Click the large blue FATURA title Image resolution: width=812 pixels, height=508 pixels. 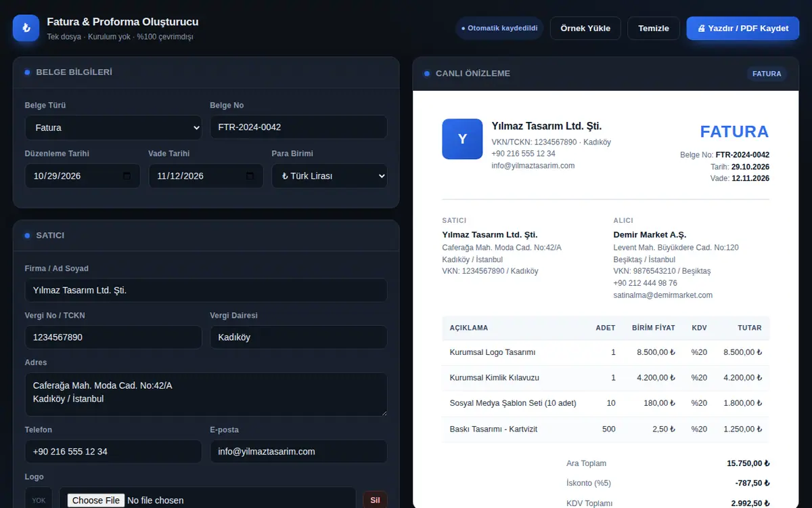click(x=734, y=131)
